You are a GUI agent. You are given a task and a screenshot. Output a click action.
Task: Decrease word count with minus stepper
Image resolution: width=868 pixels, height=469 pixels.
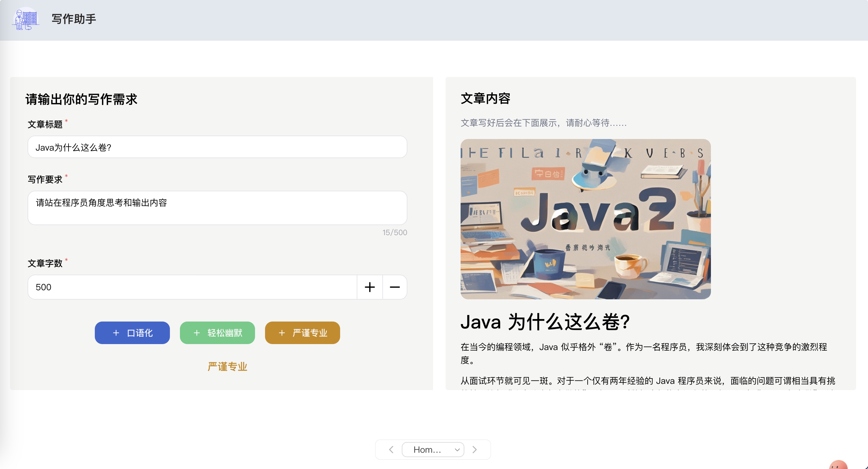tap(395, 287)
